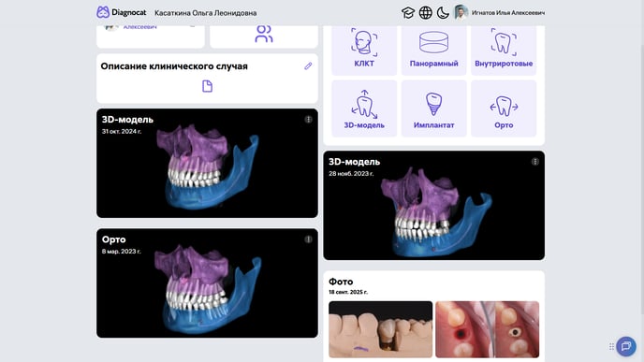
Task: Click the drag handle beside chat button
Action: [x=611, y=347]
